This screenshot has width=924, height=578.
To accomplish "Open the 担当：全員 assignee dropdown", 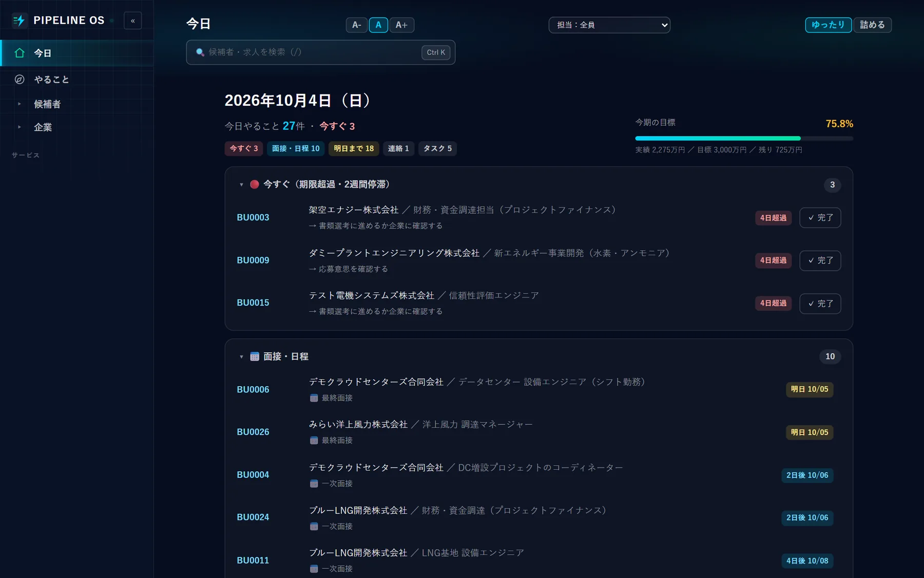I will (609, 25).
